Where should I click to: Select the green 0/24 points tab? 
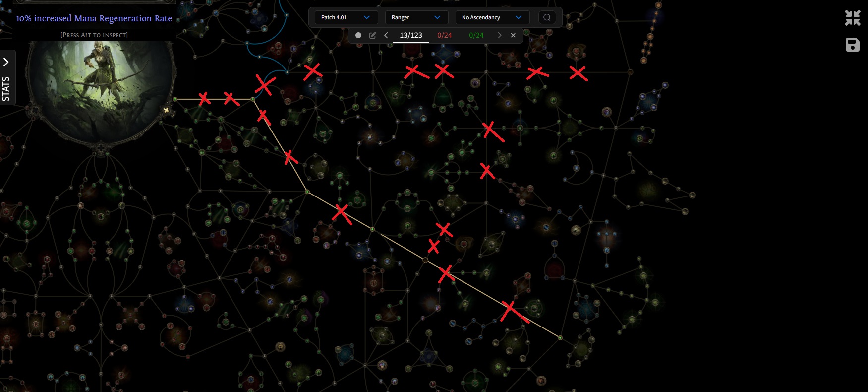tap(476, 35)
